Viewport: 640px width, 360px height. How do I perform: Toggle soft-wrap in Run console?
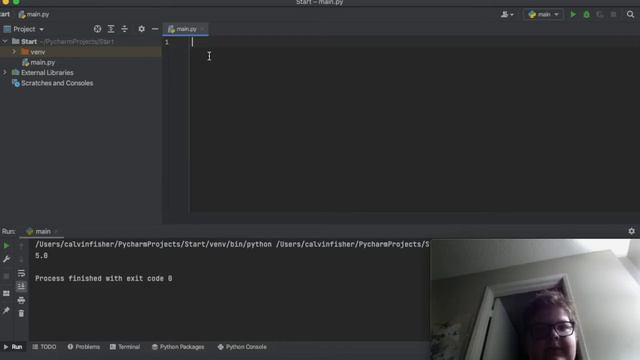point(21,273)
